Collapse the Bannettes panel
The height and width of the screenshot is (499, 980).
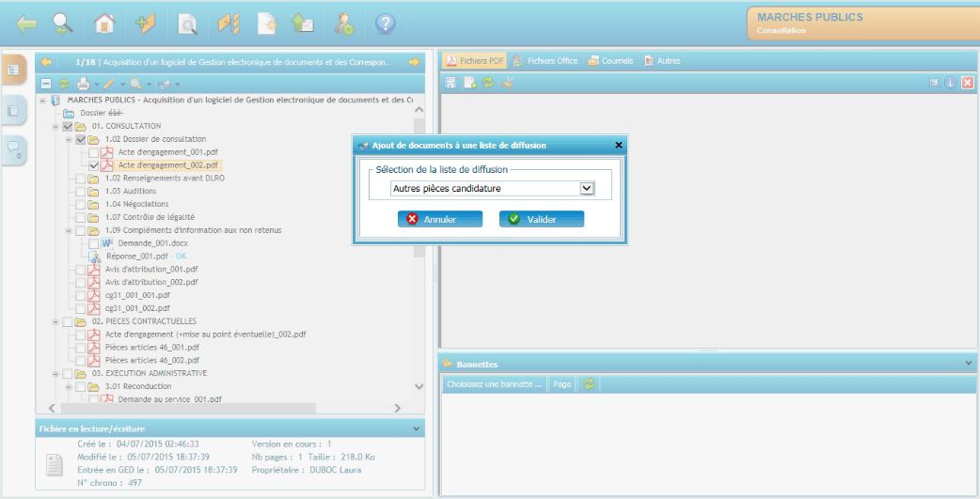click(969, 364)
